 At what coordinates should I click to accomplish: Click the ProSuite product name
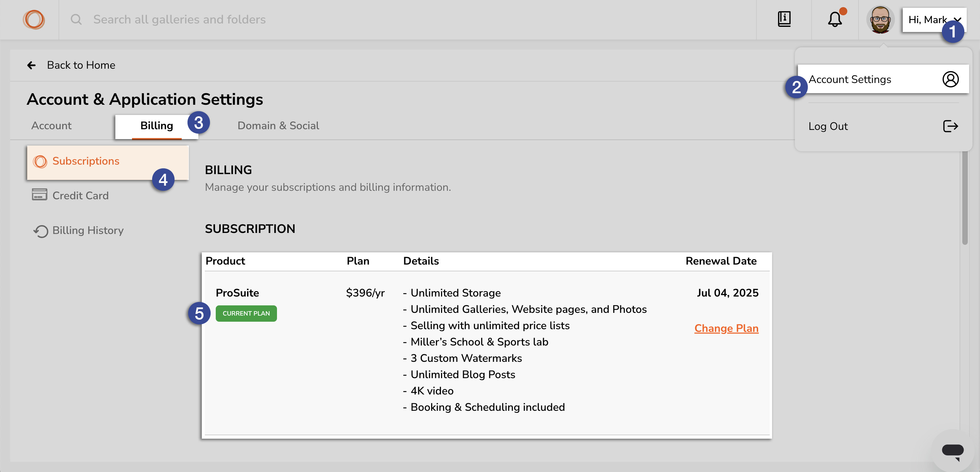point(237,293)
